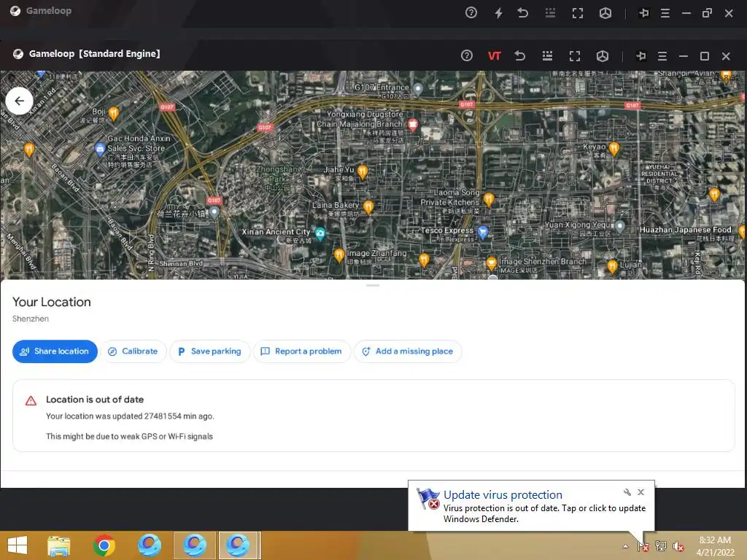The height and width of the screenshot is (560, 747).
Task: Open notification options wrench icon
Action: [x=627, y=492]
